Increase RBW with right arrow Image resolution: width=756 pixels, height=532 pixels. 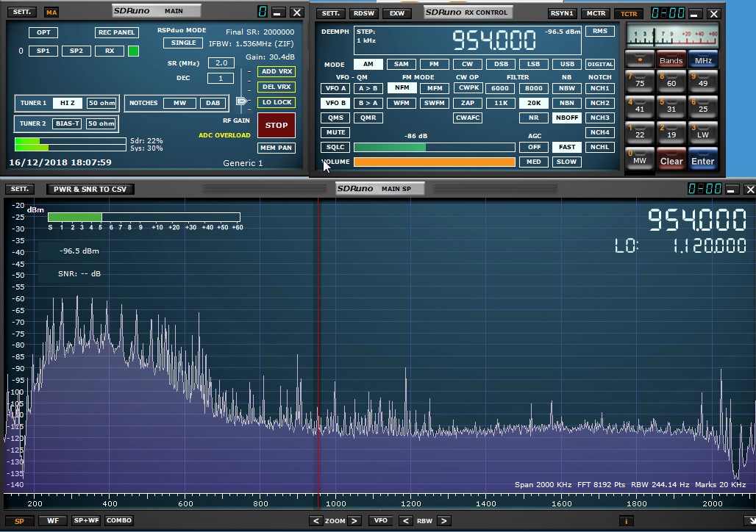point(444,520)
